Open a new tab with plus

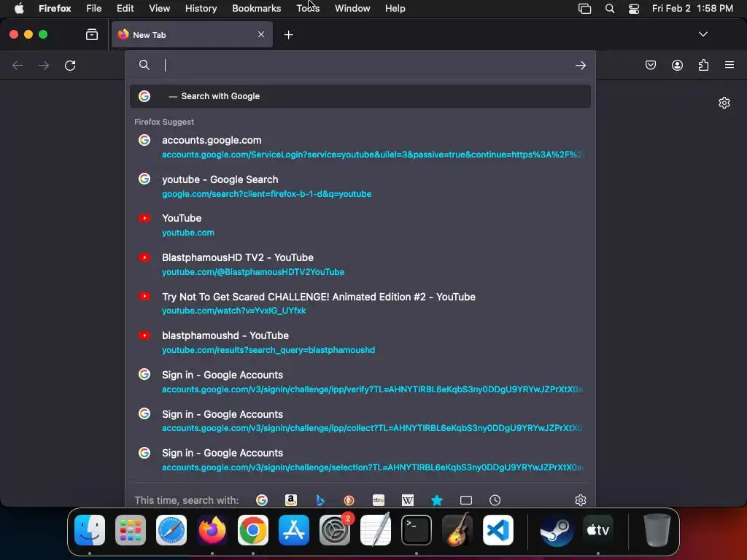[x=288, y=35]
